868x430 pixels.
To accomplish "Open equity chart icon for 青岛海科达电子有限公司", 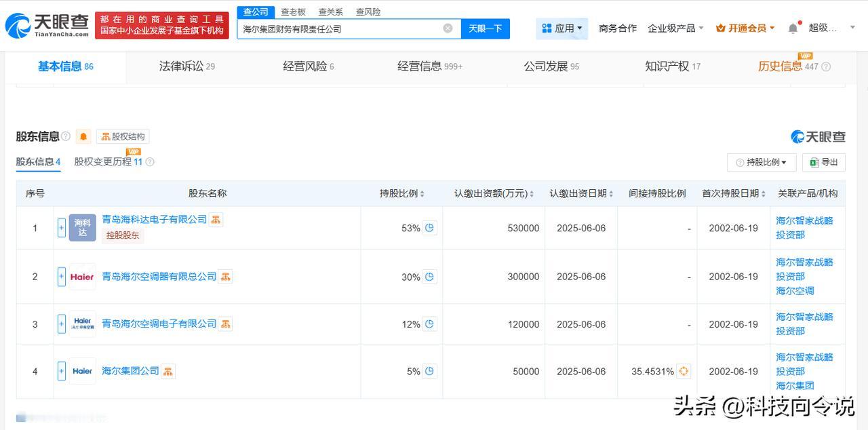I will (216, 219).
